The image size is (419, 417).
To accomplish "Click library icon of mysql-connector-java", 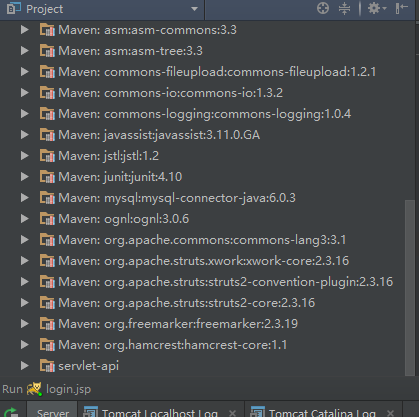I will tap(47, 198).
